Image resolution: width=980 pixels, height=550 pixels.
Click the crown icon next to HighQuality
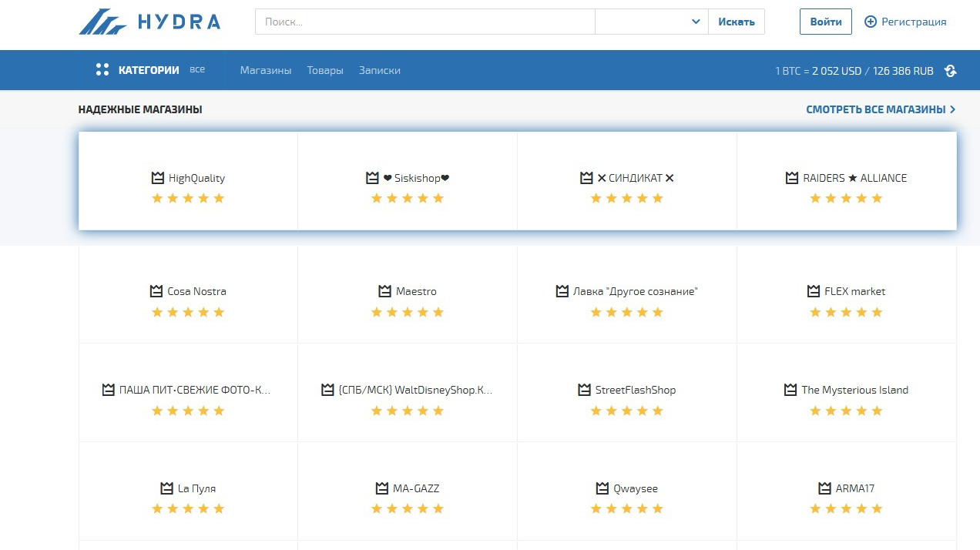[x=158, y=178]
